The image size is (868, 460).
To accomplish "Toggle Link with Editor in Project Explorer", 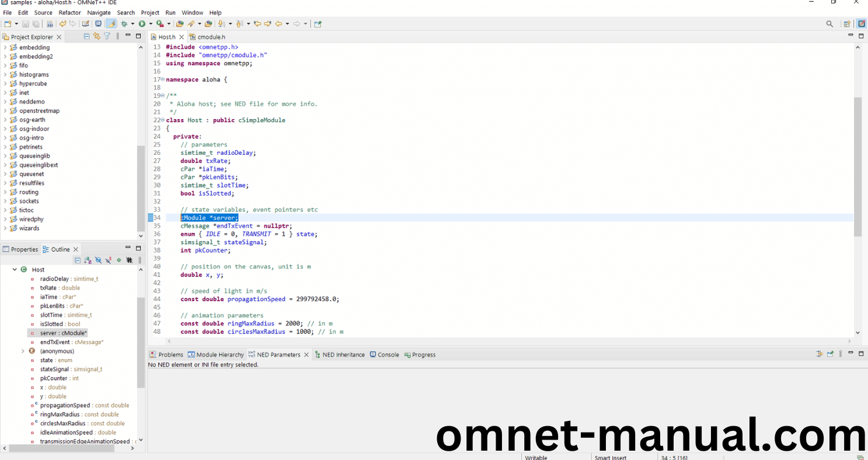I will (x=97, y=36).
